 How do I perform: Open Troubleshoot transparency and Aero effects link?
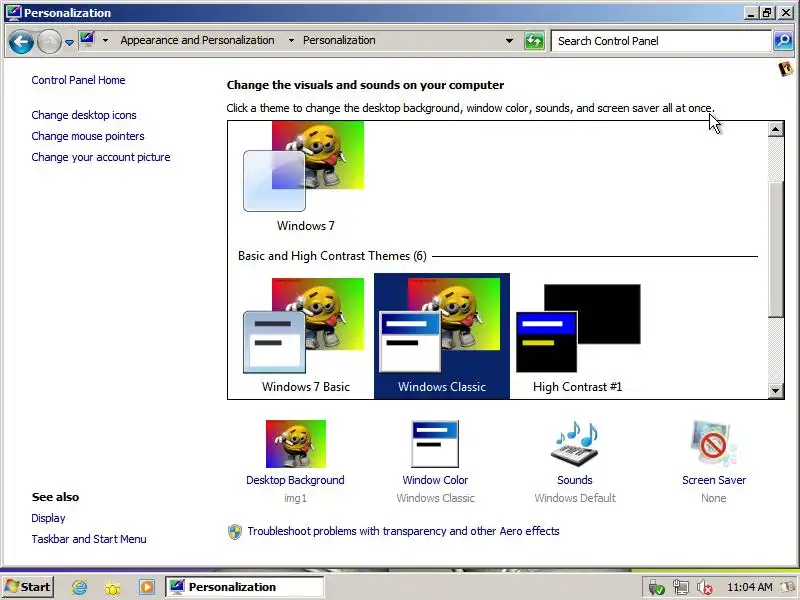pos(403,531)
